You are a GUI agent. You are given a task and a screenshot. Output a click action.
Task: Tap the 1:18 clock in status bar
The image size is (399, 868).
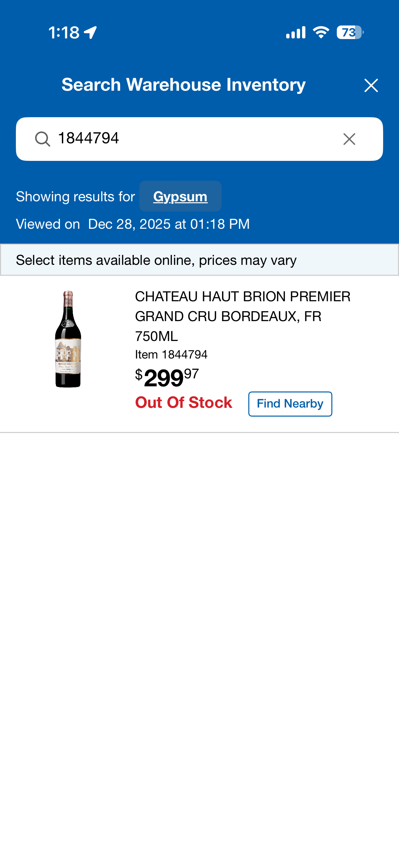click(x=64, y=33)
